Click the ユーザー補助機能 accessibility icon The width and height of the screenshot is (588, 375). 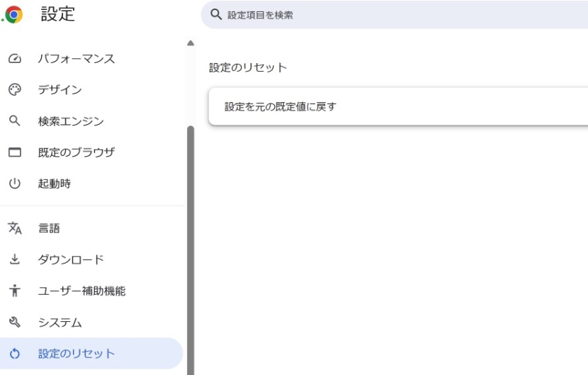13,291
